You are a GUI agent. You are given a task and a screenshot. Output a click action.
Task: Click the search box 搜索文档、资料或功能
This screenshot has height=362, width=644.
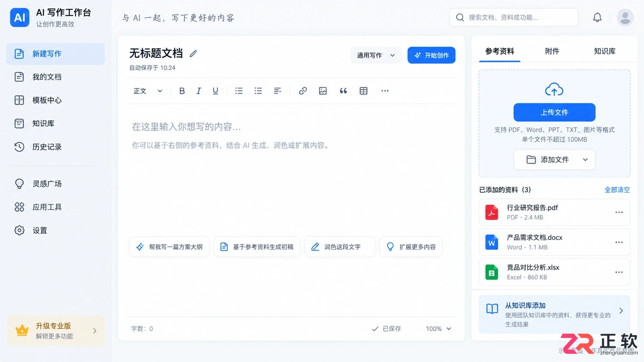click(x=514, y=17)
